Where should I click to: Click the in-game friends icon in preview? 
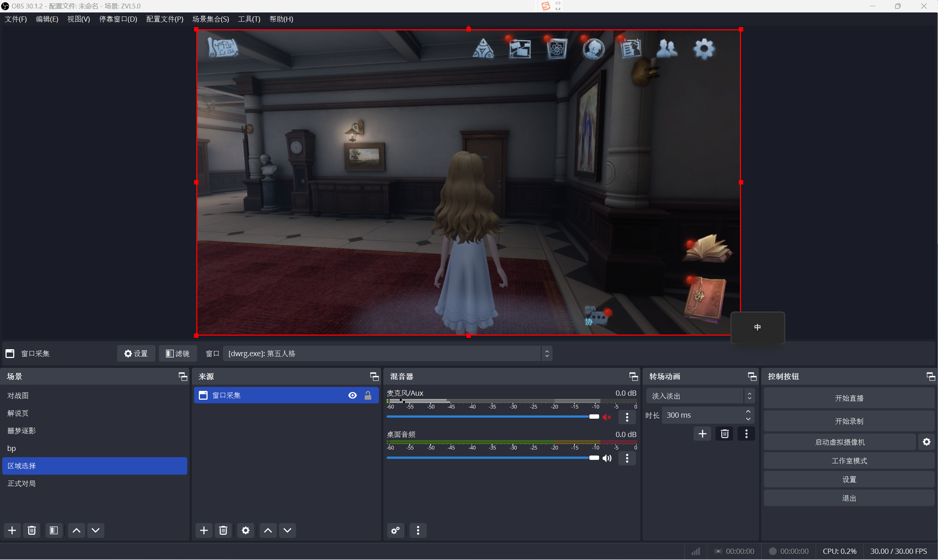[667, 49]
